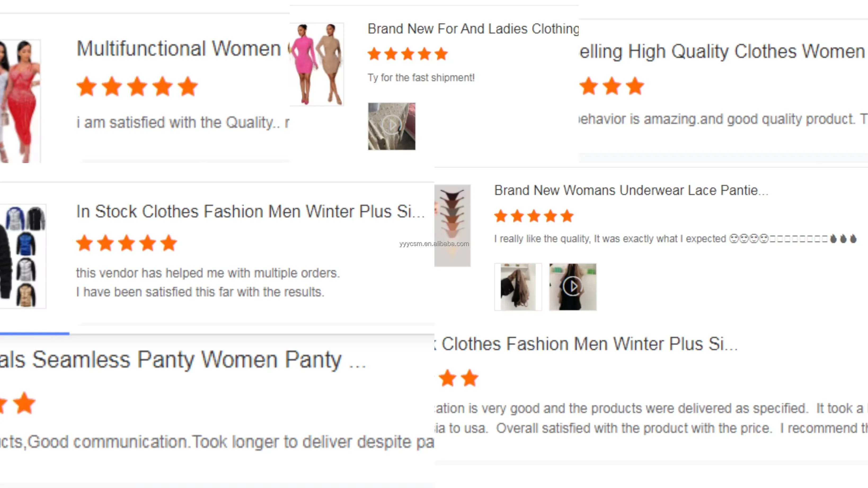Open 'Brand New For And Ladies Clothing' link

pyautogui.click(x=473, y=29)
